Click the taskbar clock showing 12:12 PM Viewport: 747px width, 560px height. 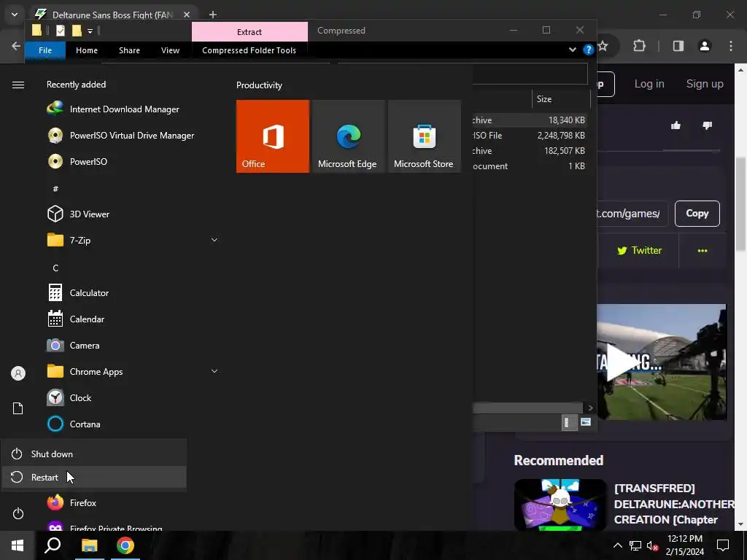click(684, 545)
